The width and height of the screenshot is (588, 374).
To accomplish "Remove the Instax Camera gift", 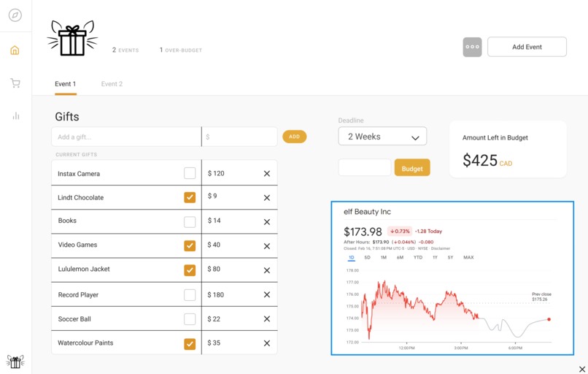I will coord(266,173).
